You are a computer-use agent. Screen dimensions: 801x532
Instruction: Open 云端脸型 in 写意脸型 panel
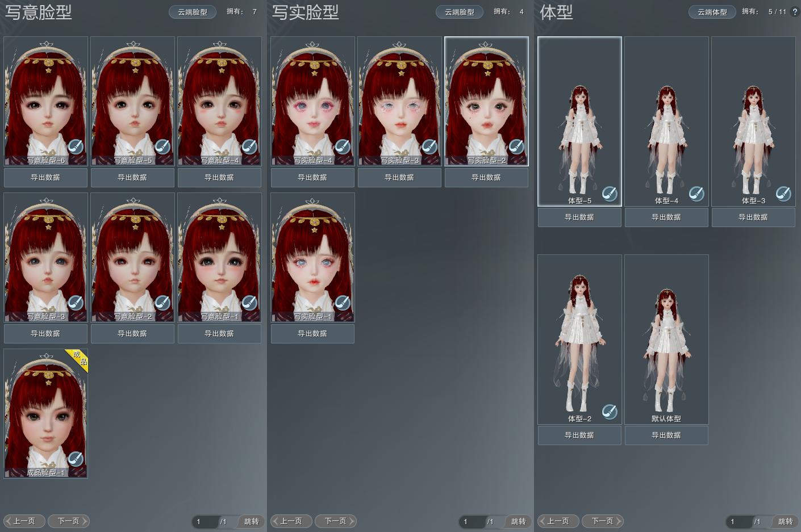click(193, 12)
